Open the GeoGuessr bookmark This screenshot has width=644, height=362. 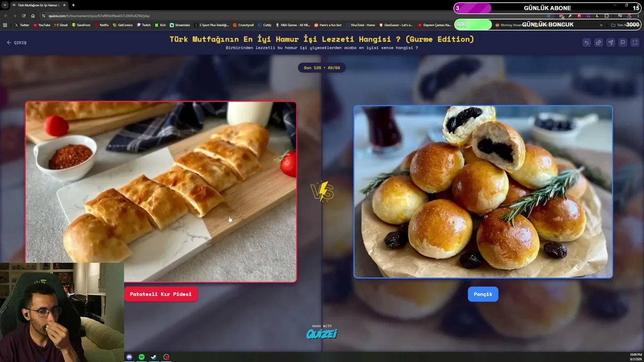pyautogui.click(x=396, y=25)
